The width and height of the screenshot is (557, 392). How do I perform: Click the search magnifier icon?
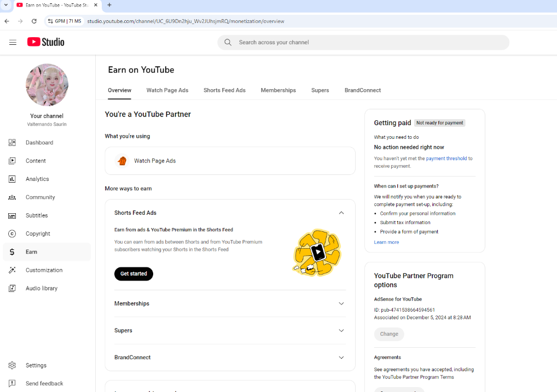[x=228, y=42]
